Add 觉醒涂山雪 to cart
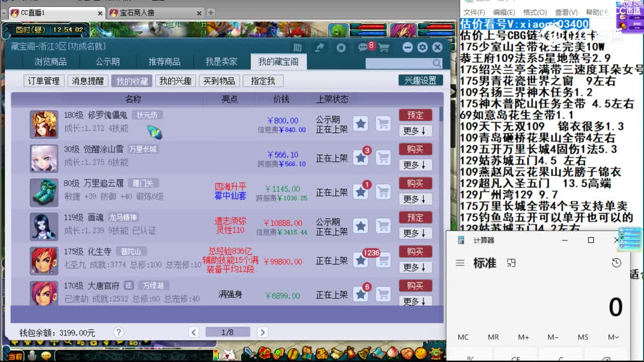This screenshot has width=644, height=362. [x=383, y=157]
